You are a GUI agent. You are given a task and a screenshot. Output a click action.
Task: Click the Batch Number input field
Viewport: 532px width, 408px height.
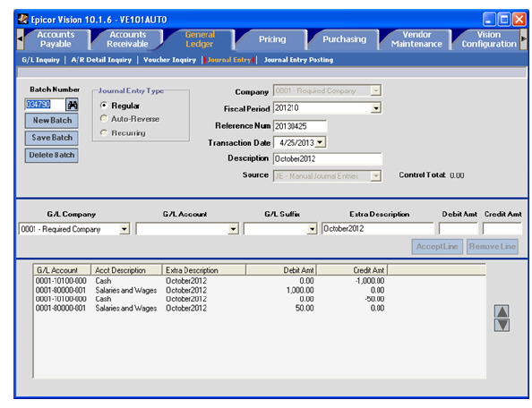click(x=45, y=105)
